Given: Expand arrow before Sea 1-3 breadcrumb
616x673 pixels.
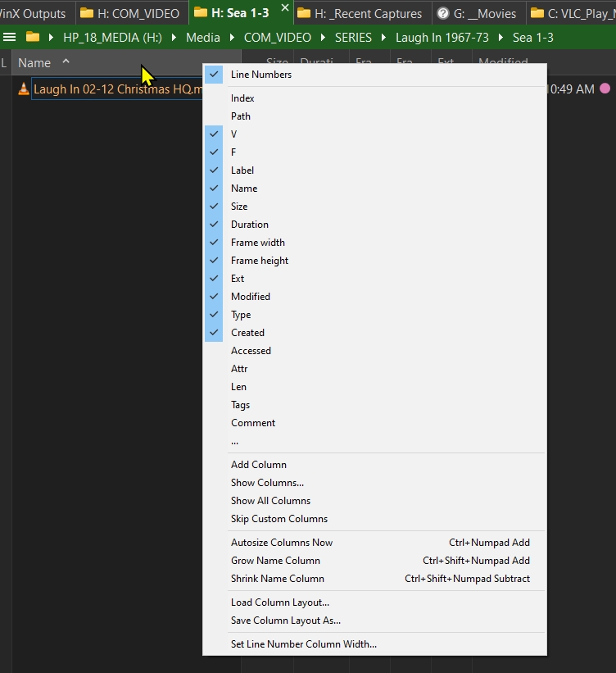Looking at the screenshot, I should coord(500,38).
